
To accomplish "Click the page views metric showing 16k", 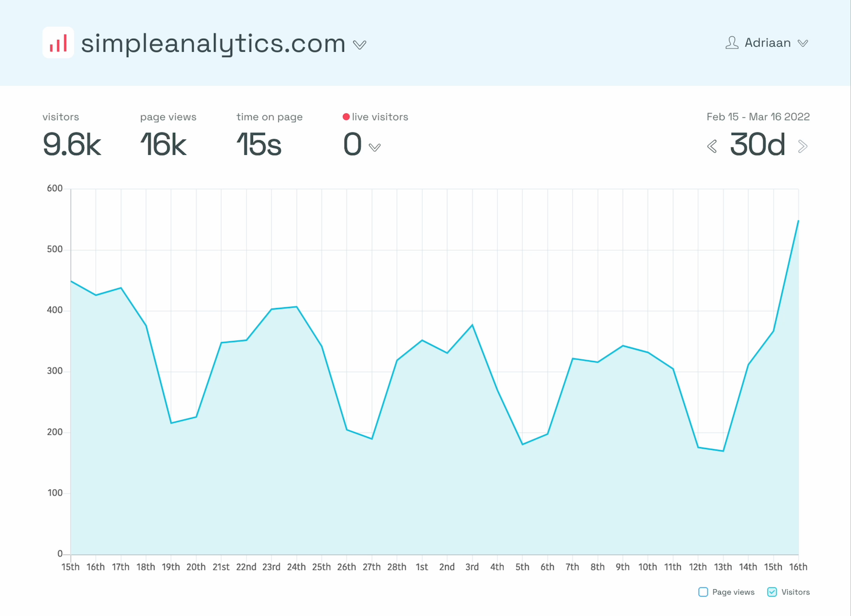I will point(163,145).
